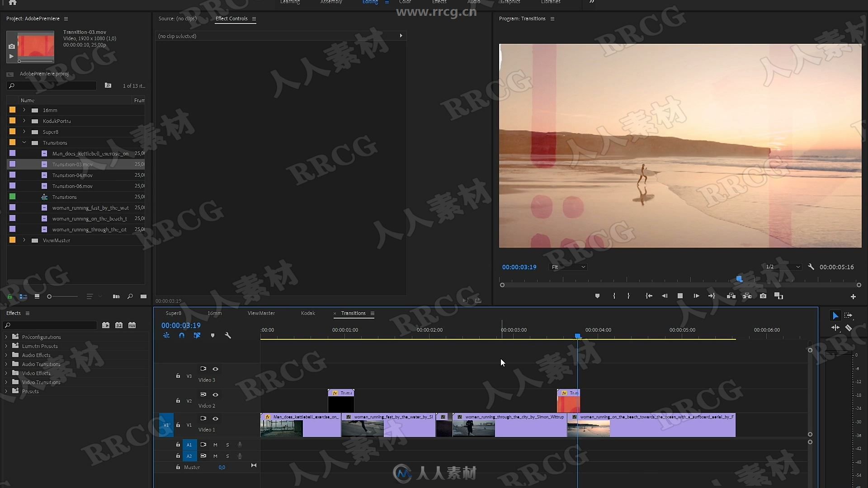Collapse the Transitions bin
This screenshot has height=488, width=868.
click(x=24, y=142)
